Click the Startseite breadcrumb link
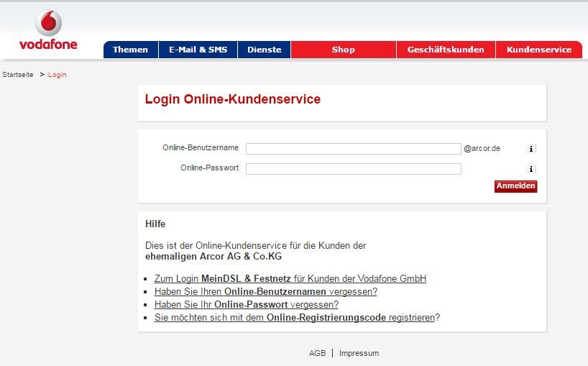This screenshot has height=366, width=588. tap(18, 75)
